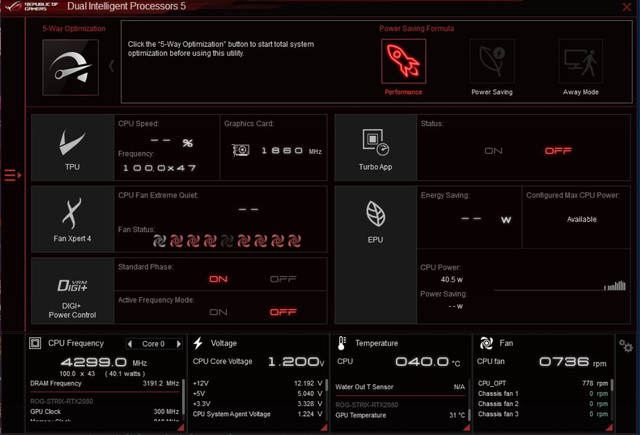This screenshot has width=640, height=435.
Task: Open Fan Xpert 4 panel
Action: tap(72, 219)
